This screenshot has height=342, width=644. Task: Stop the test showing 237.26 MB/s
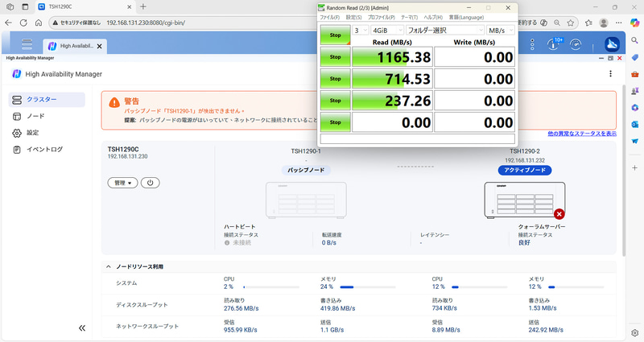(x=335, y=101)
